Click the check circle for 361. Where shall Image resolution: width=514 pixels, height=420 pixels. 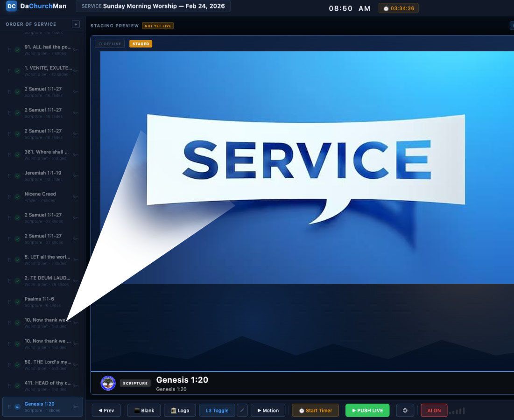coord(17,154)
